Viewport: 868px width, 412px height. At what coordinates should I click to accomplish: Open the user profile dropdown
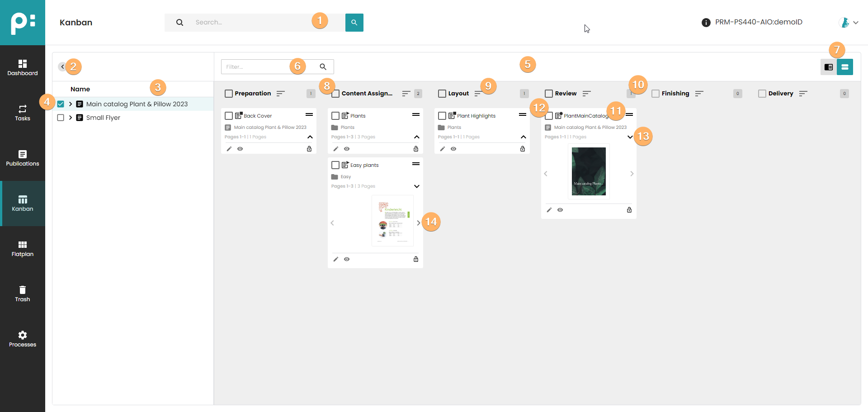849,23
